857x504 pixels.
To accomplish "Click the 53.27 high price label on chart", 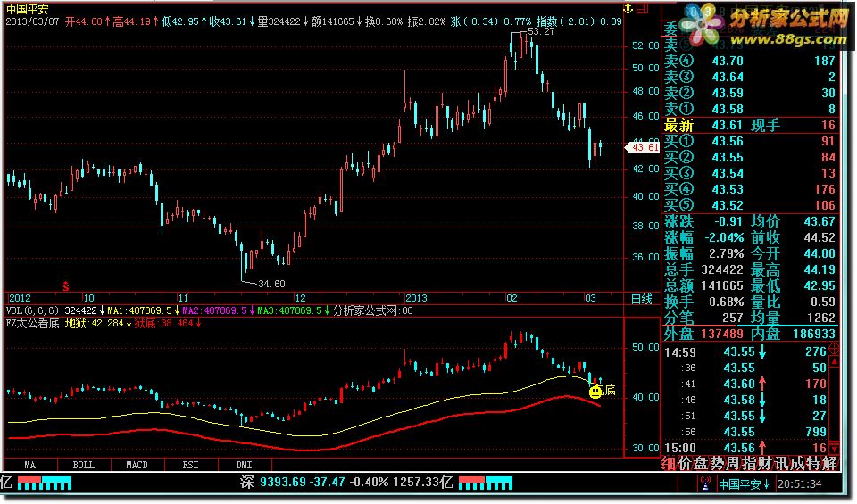I will (541, 32).
